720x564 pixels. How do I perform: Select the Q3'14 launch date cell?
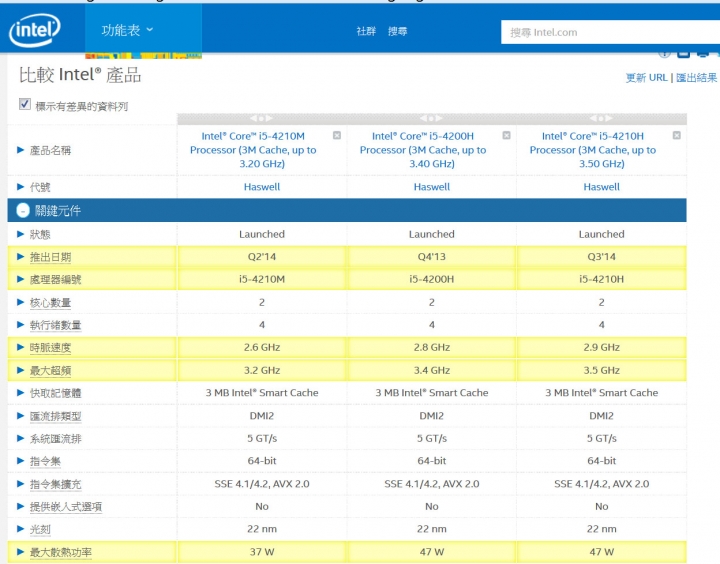(x=602, y=256)
